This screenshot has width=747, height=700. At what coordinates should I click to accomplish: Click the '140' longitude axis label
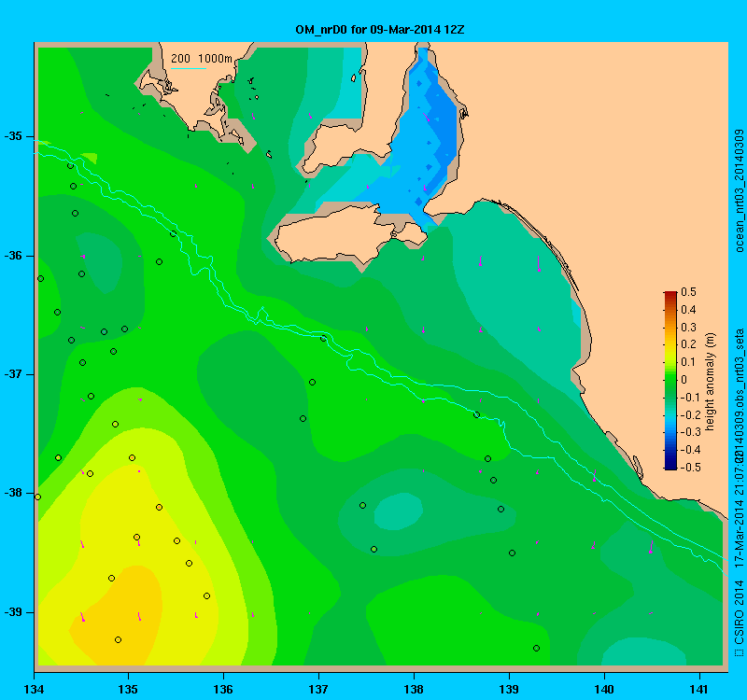(604, 689)
